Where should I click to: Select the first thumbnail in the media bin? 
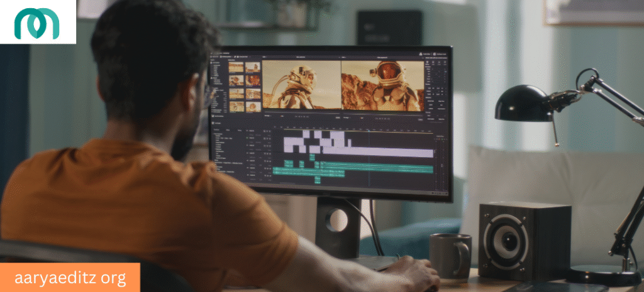236,67
